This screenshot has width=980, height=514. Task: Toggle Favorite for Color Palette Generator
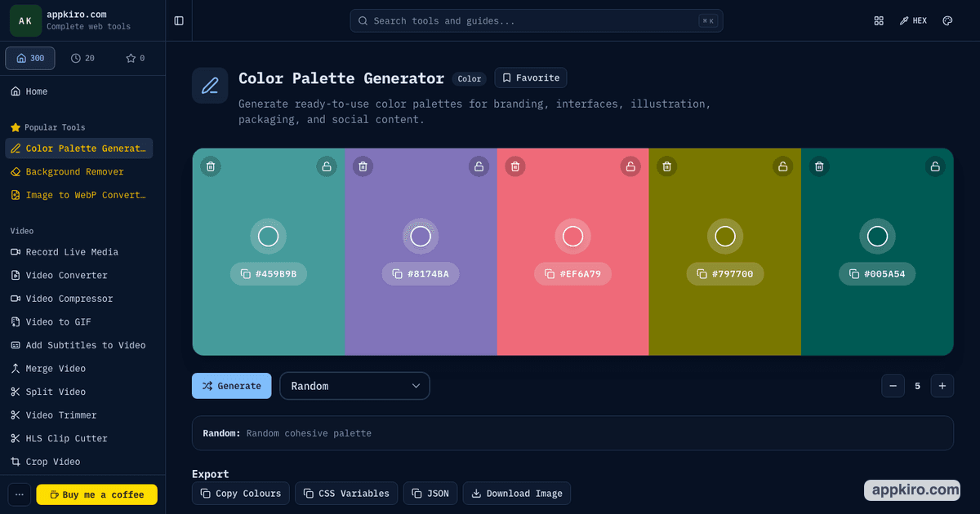pyautogui.click(x=531, y=78)
